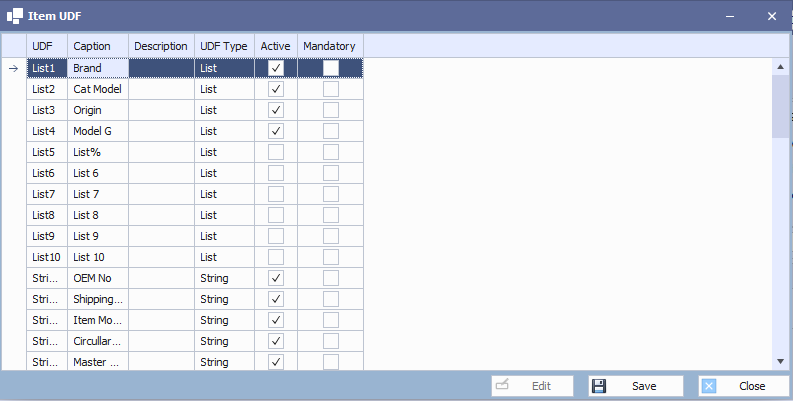Viewport: 793px width, 401px height.
Task: Tick Mandatory checkbox for Cat Model
Action: [330, 89]
